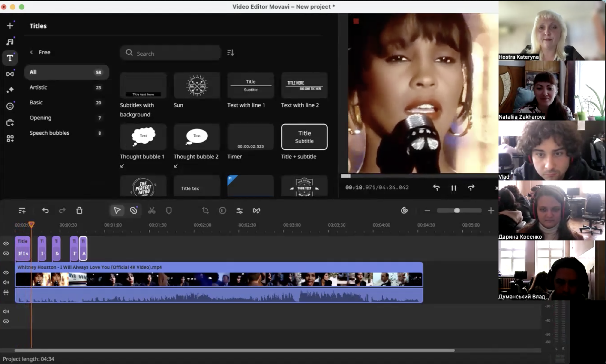
Task: Zoom in the timeline with plus
Action: (491, 210)
